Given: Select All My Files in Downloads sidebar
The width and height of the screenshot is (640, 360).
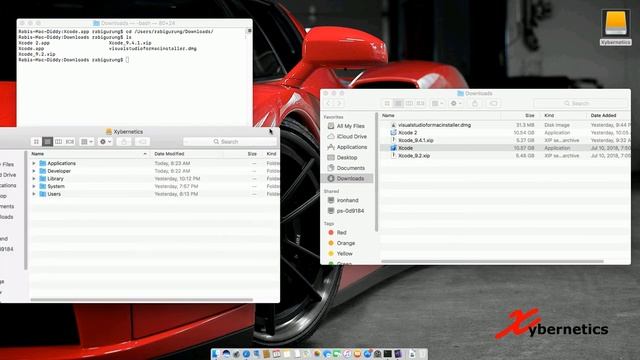Looking at the screenshot, I should tap(346, 126).
